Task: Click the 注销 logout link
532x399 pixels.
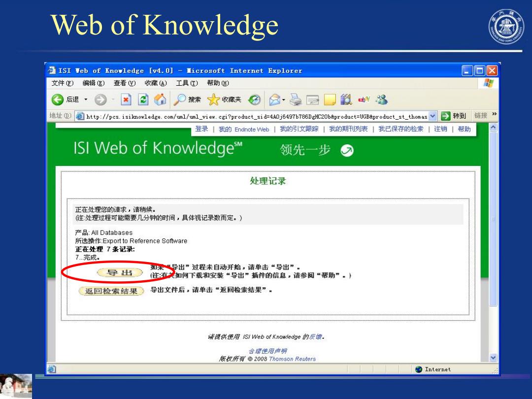Action: tap(440, 129)
